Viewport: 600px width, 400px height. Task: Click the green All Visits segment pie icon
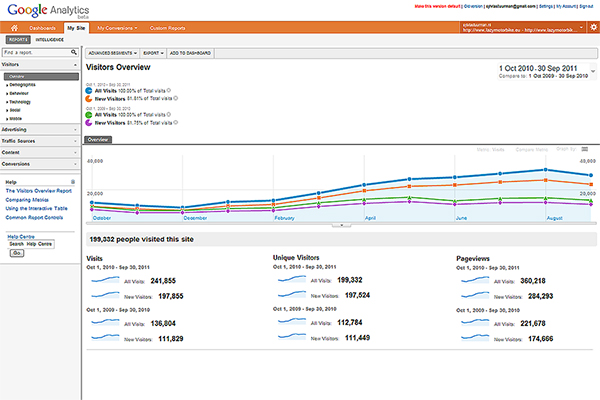[x=89, y=115]
